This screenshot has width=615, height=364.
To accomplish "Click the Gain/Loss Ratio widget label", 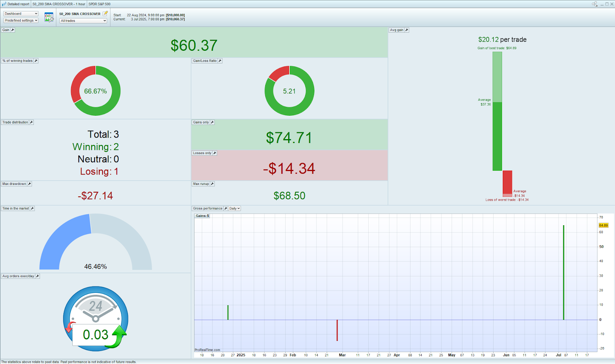I will pos(205,61).
